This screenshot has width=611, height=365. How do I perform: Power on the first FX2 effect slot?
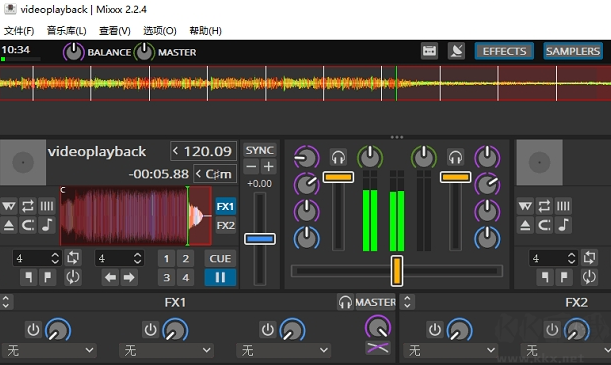tap(435, 330)
